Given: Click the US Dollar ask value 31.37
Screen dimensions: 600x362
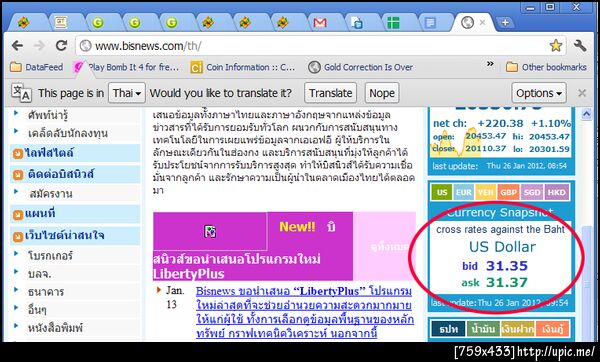Looking at the screenshot, I should (x=507, y=282).
